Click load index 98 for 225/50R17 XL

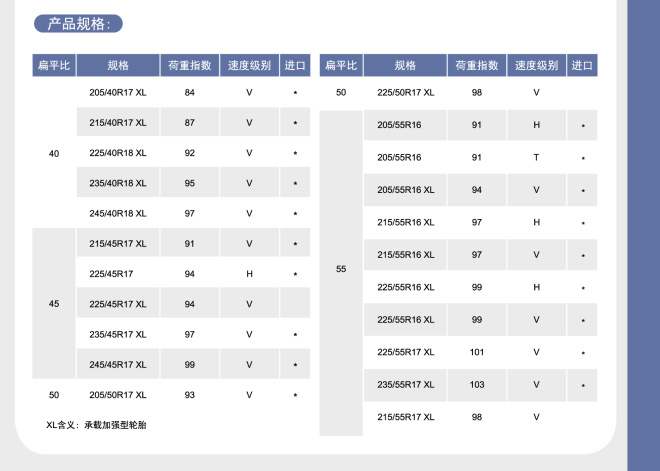tap(477, 93)
